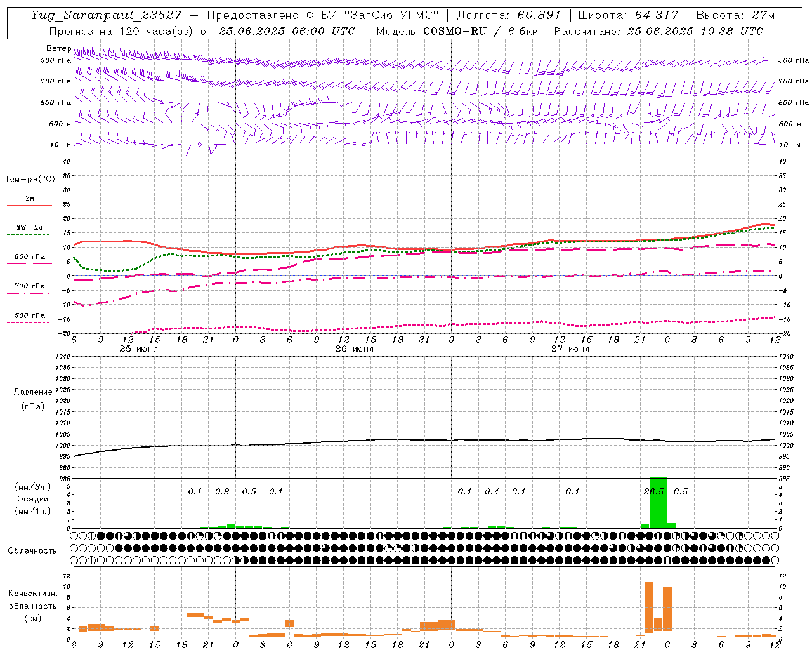Click the '27 июня' date label
This screenshot has width=812, height=650.
570,348
